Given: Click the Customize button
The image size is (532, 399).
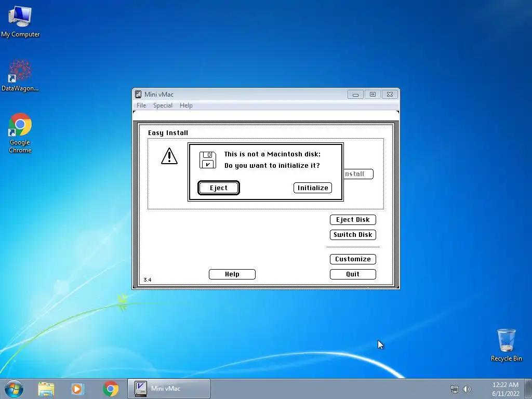Looking at the screenshot, I should (353, 259).
